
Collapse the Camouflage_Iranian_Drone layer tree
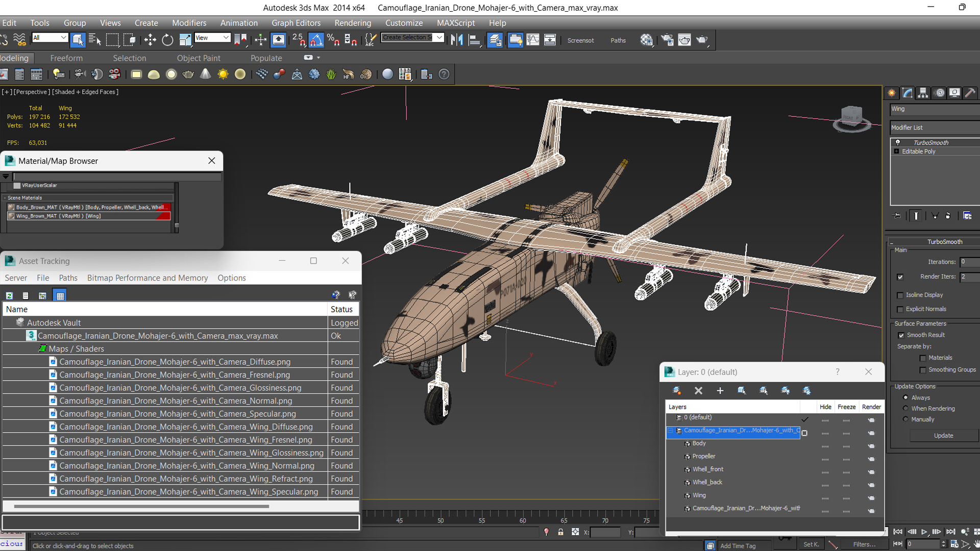tap(670, 431)
